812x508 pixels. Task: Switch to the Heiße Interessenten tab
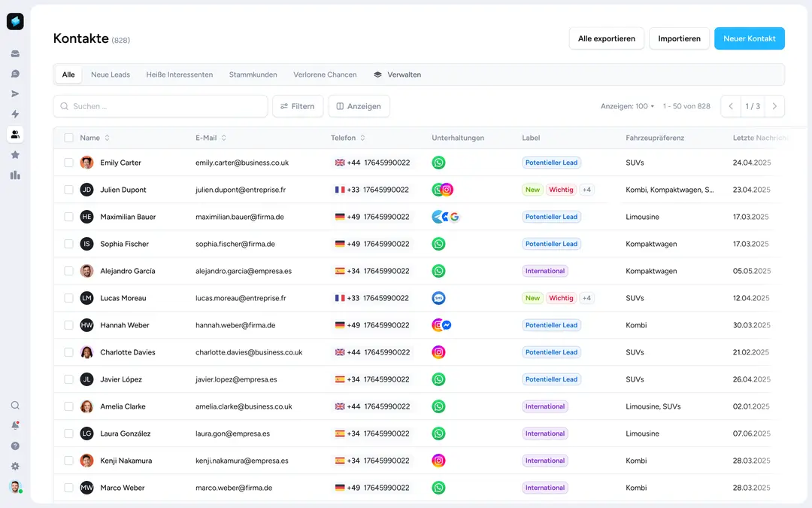point(179,75)
